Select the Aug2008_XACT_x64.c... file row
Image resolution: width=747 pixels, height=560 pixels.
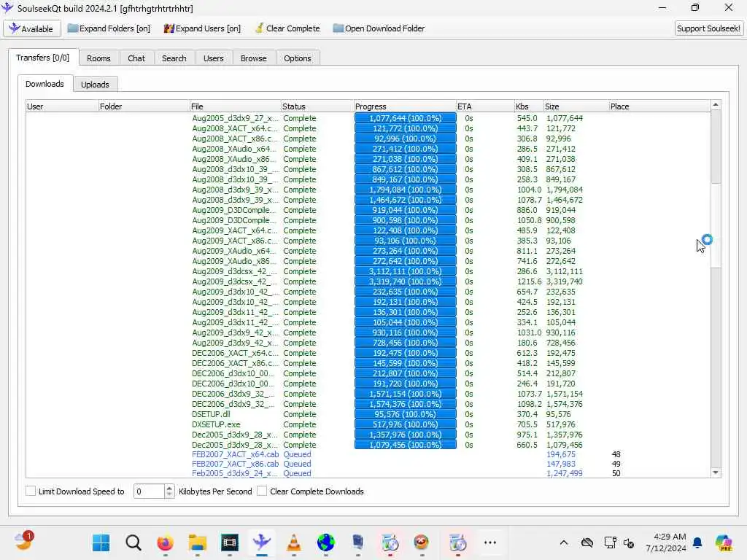tap(368, 128)
